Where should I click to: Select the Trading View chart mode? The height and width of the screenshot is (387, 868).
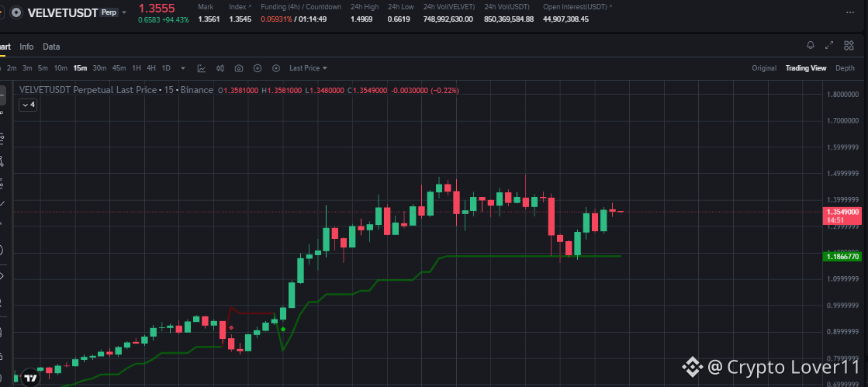[805, 68]
